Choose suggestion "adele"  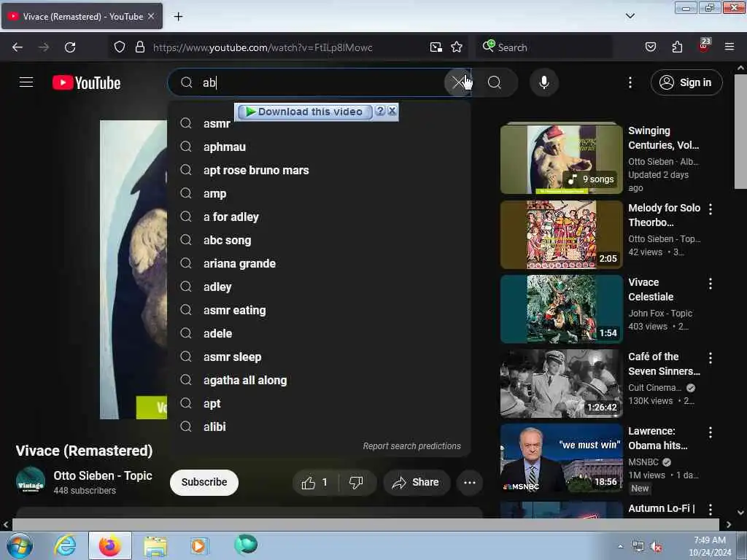click(x=320, y=333)
